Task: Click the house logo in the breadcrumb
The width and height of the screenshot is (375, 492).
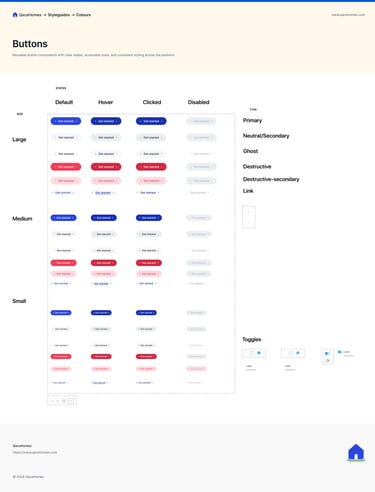Action: point(15,15)
